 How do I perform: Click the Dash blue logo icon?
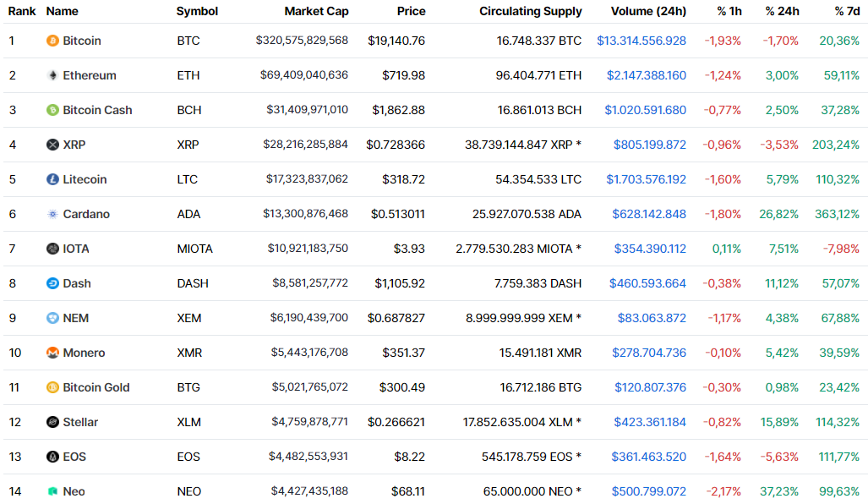point(52,283)
